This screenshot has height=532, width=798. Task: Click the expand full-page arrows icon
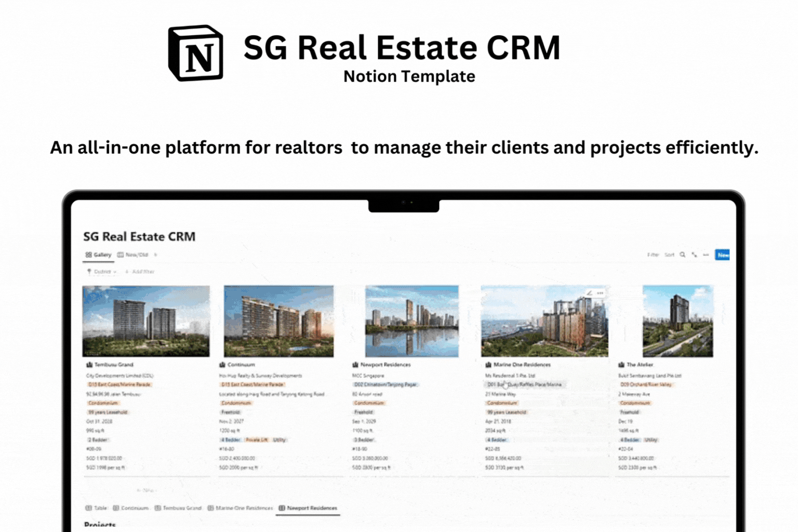694,255
